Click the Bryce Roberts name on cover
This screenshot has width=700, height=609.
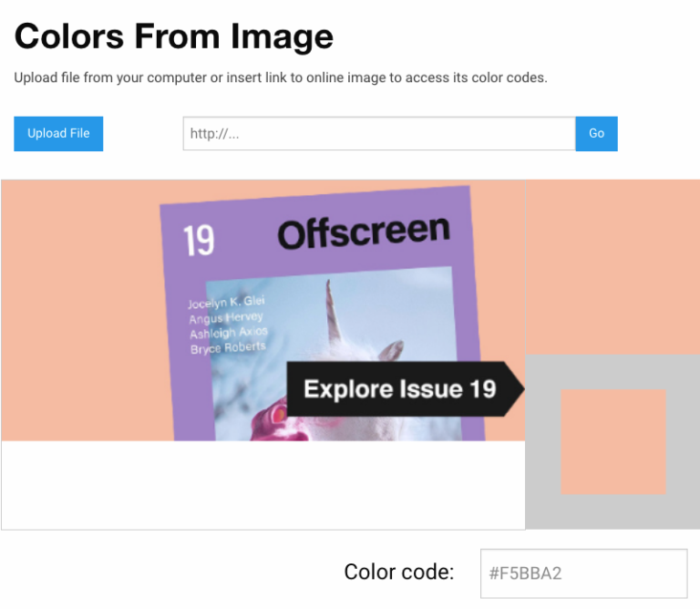(x=228, y=347)
